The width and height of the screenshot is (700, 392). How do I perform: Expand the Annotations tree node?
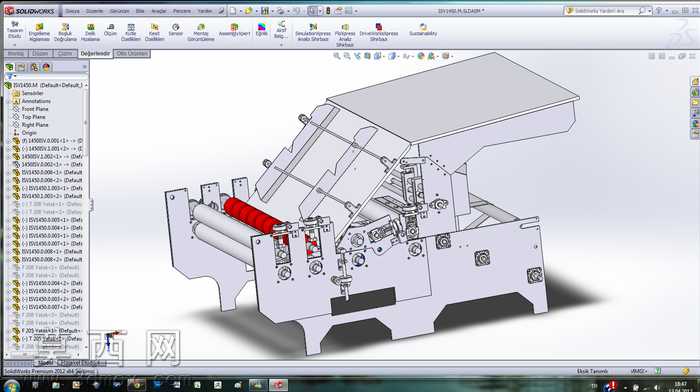[8, 101]
